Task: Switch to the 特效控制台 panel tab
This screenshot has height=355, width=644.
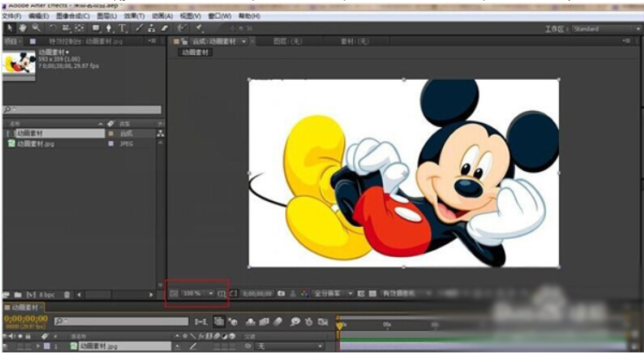Action: [x=85, y=41]
